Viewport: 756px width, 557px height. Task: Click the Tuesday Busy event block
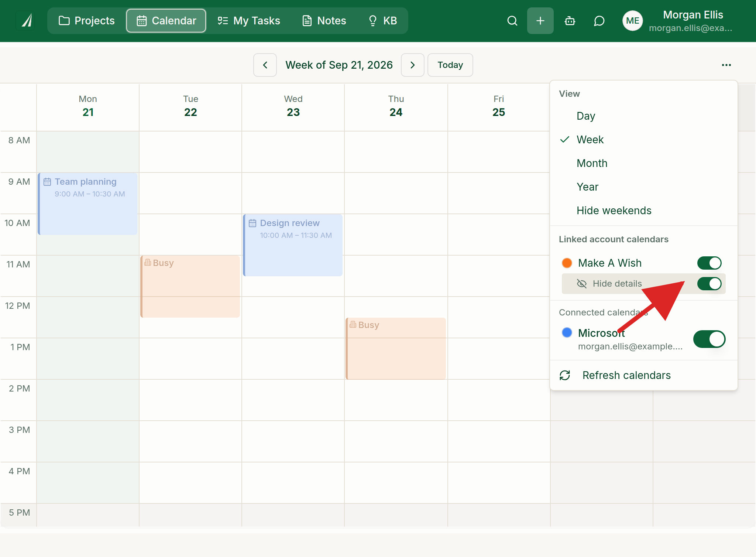[x=190, y=287]
